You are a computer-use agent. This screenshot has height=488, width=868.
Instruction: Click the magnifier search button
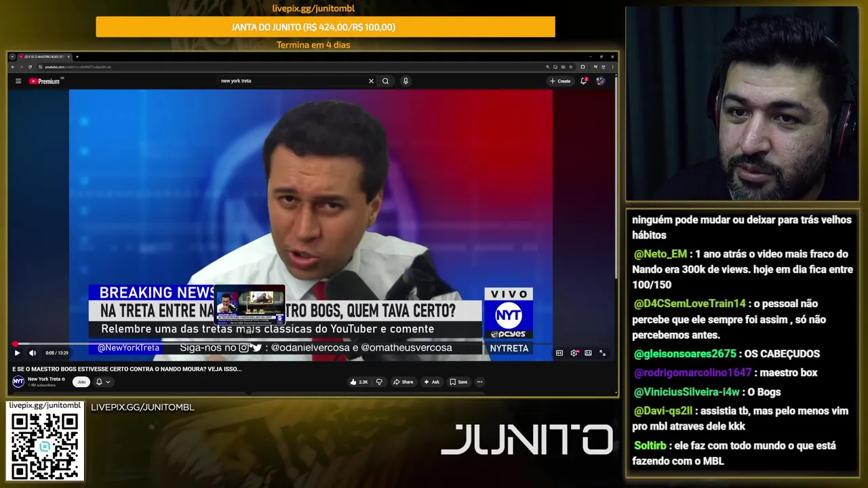[x=385, y=81]
